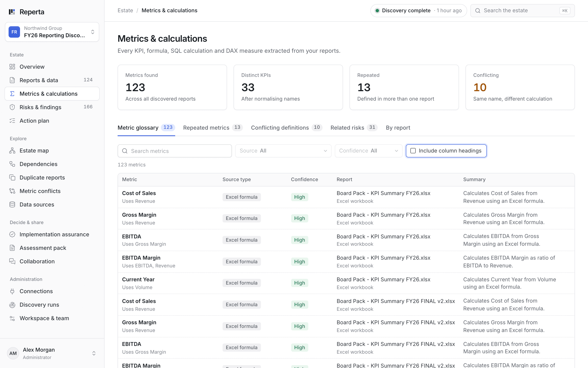Click the Collaboration chat icon

tap(12, 261)
